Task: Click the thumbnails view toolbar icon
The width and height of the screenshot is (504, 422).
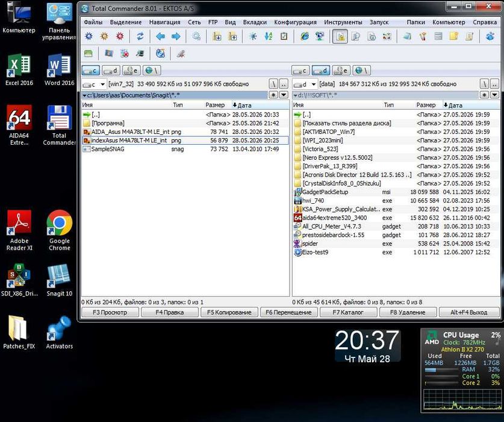Action: 387,36
